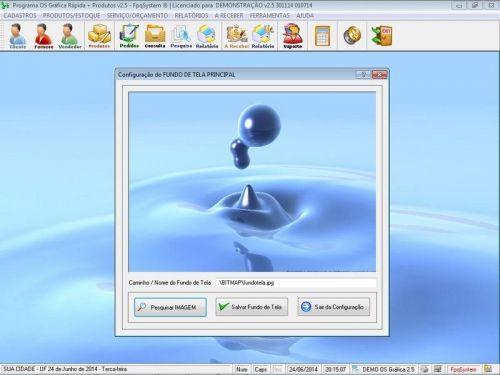Open the Cliente registration icon
The width and height of the screenshot is (500, 375).
[x=18, y=36]
